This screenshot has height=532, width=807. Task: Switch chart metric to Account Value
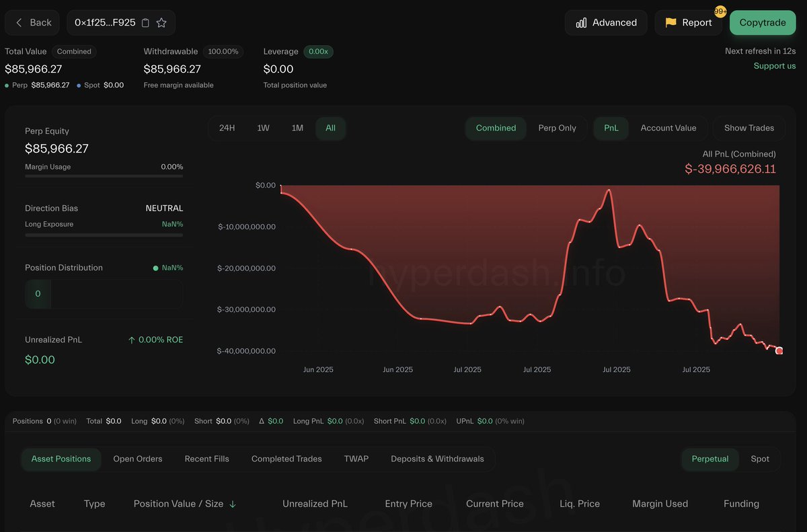pyautogui.click(x=668, y=128)
